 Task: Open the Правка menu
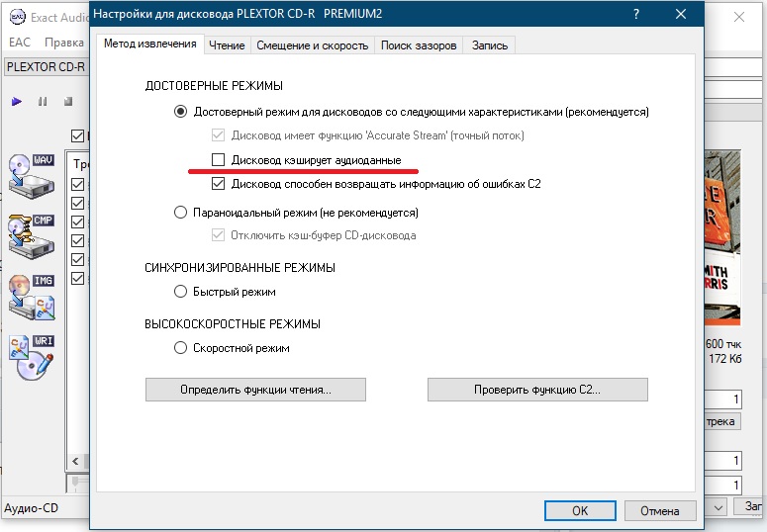[x=64, y=43]
